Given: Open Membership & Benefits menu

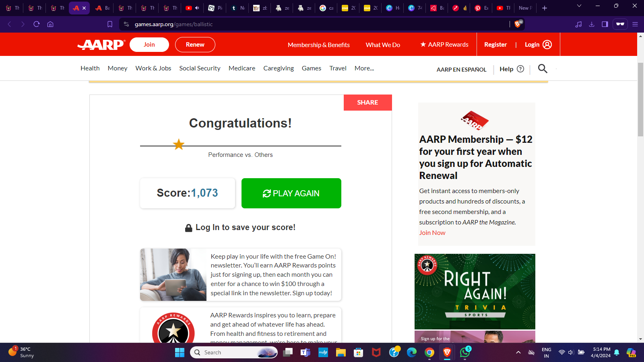Looking at the screenshot, I should click(319, 45).
